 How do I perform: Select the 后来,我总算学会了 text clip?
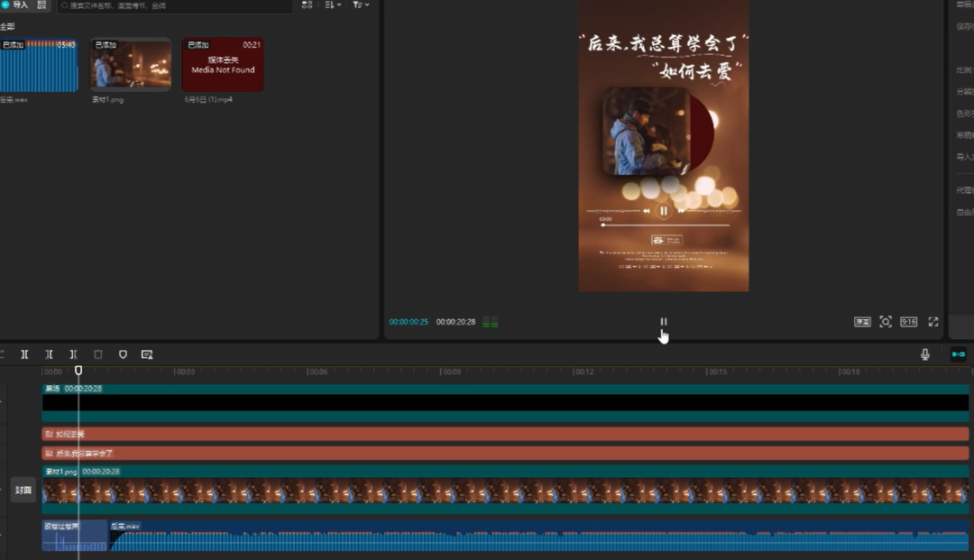tap(505, 454)
